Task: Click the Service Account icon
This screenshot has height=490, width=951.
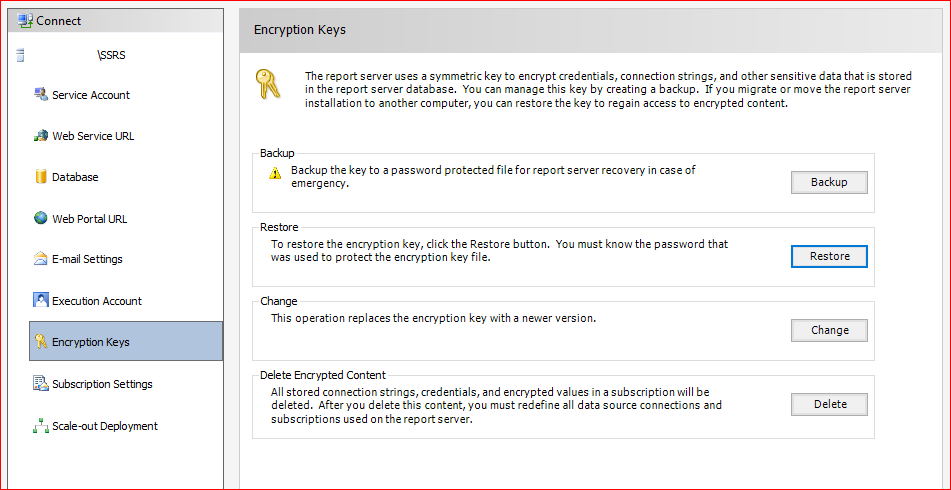Action: (x=41, y=95)
